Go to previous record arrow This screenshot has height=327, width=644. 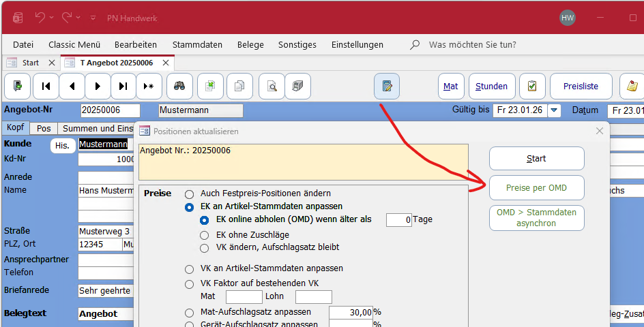point(72,87)
